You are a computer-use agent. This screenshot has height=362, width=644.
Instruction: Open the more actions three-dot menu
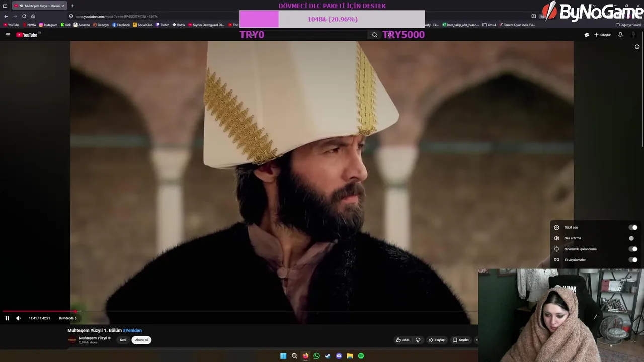(477, 340)
